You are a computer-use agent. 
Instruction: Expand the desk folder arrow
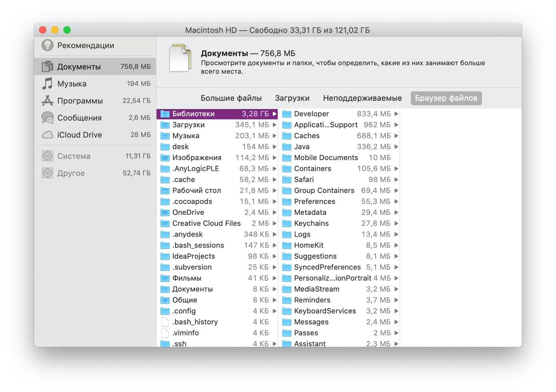[x=275, y=147]
